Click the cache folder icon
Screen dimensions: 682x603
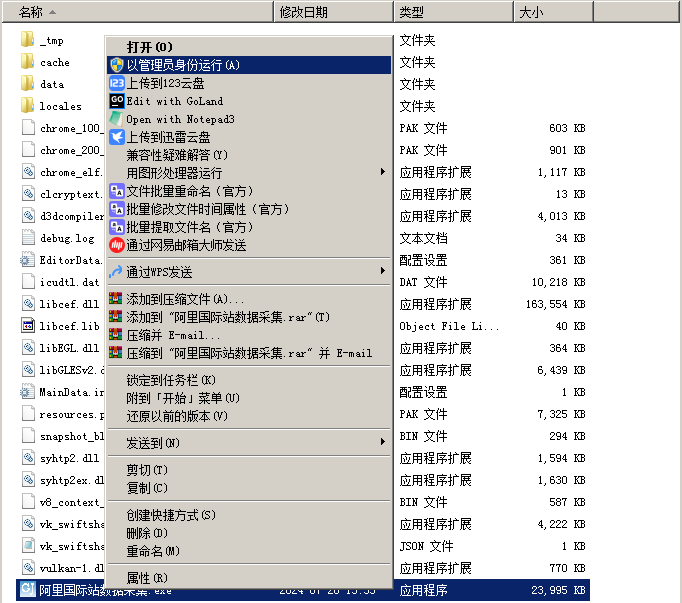(x=27, y=61)
